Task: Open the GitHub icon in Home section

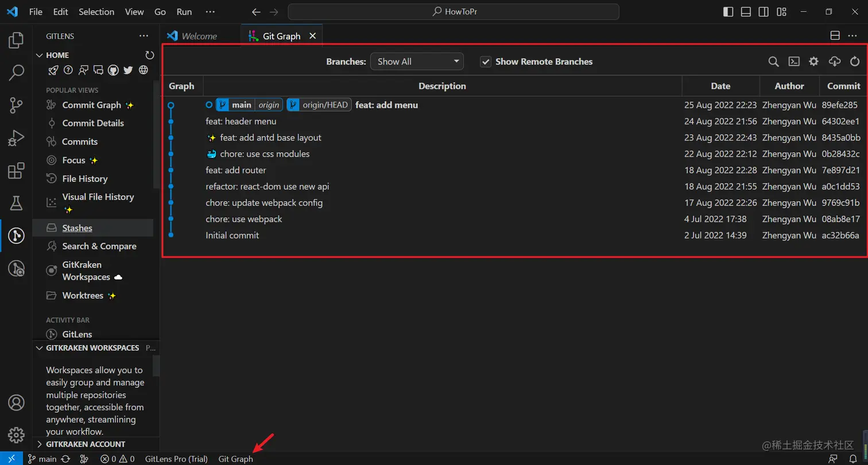Action: click(x=113, y=70)
